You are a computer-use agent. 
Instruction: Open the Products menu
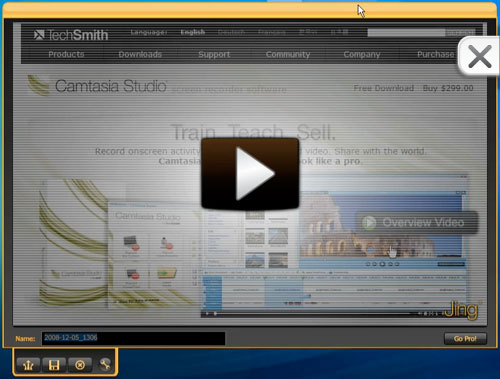click(66, 54)
